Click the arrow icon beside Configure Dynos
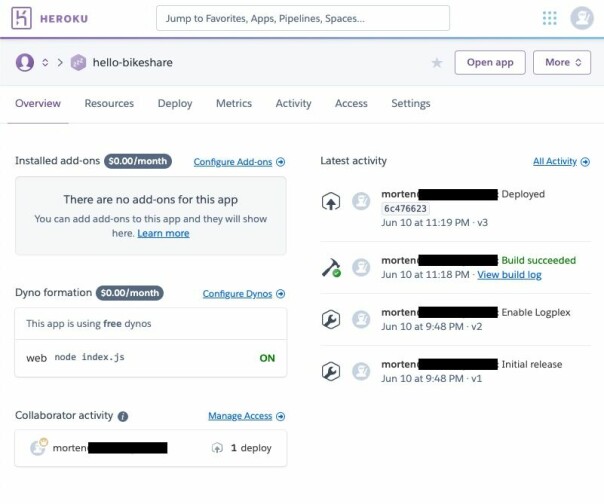 (x=281, y=294)
